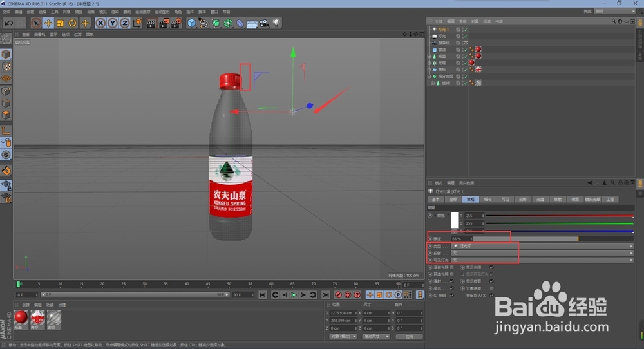Open the spline pen tool group
This screenshot has height=349, width=644.
click(x=204, y=23)
